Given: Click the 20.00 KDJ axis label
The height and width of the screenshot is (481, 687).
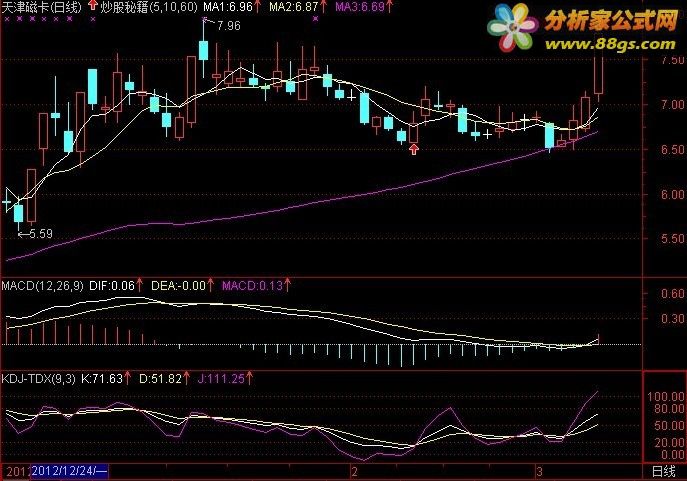Looking at the screenshot, I should 669,443.
